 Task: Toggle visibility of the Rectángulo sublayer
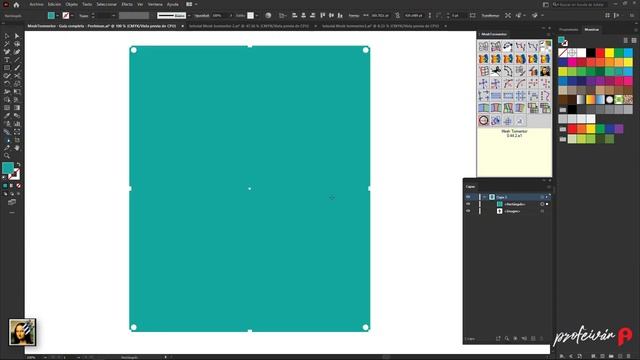click(x=468, y=204)
